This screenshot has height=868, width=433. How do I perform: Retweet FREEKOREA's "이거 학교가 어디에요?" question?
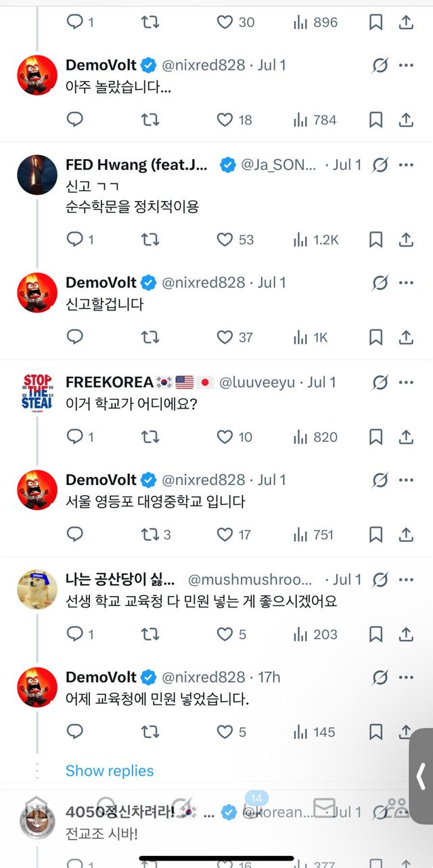(x=151, y=436)
